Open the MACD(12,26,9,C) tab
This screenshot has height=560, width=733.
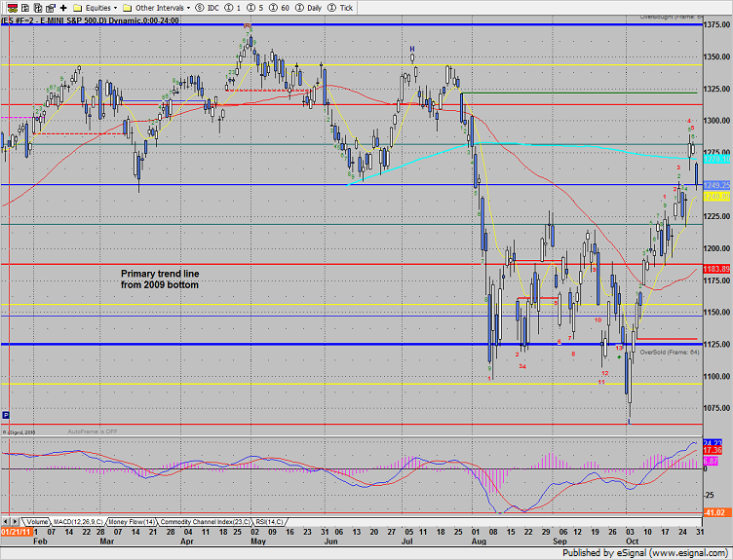click(x=78, y=522)
